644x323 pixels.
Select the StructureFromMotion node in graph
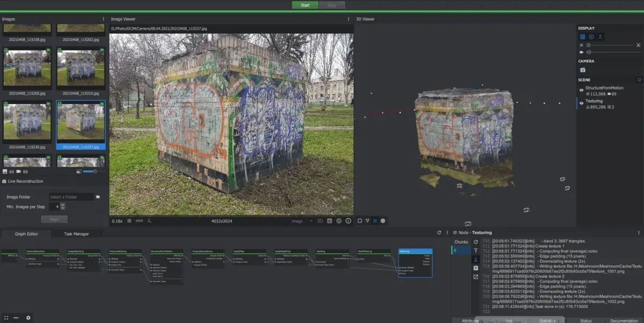166,265
